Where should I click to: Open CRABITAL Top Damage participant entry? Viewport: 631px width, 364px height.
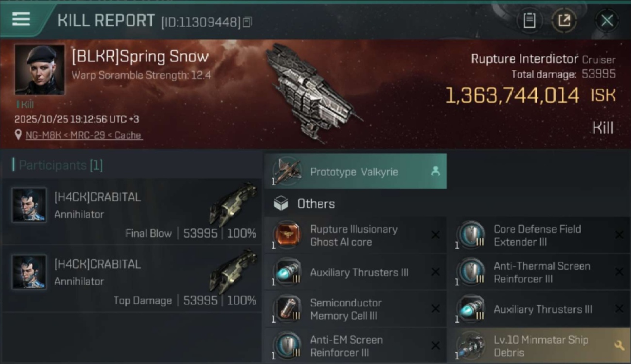(x=132, y=279)
